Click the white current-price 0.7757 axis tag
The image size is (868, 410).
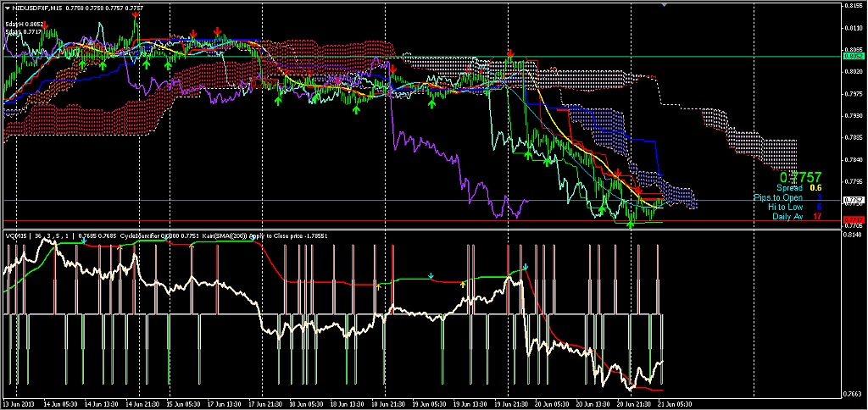point(853,201)
